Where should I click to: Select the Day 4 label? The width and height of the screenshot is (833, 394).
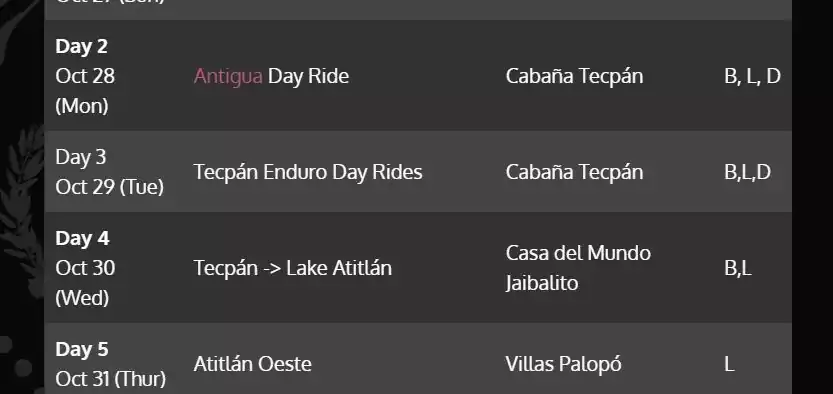pos(82,239)
